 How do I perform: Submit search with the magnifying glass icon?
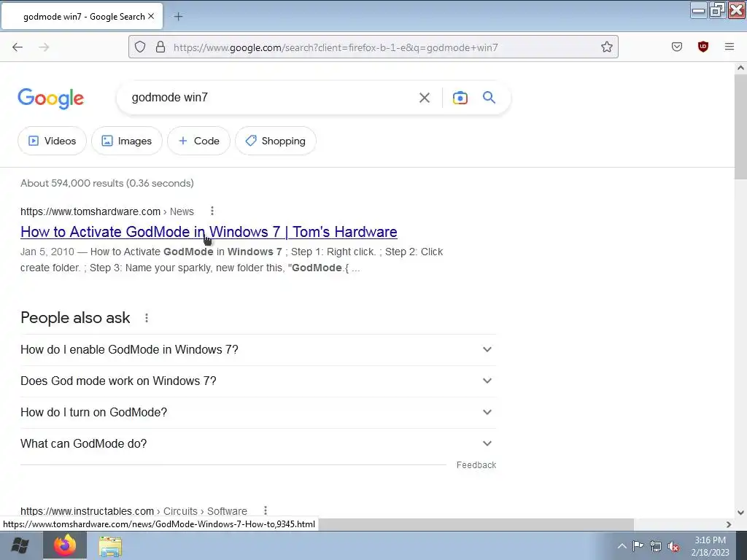(x=489, y=98)
